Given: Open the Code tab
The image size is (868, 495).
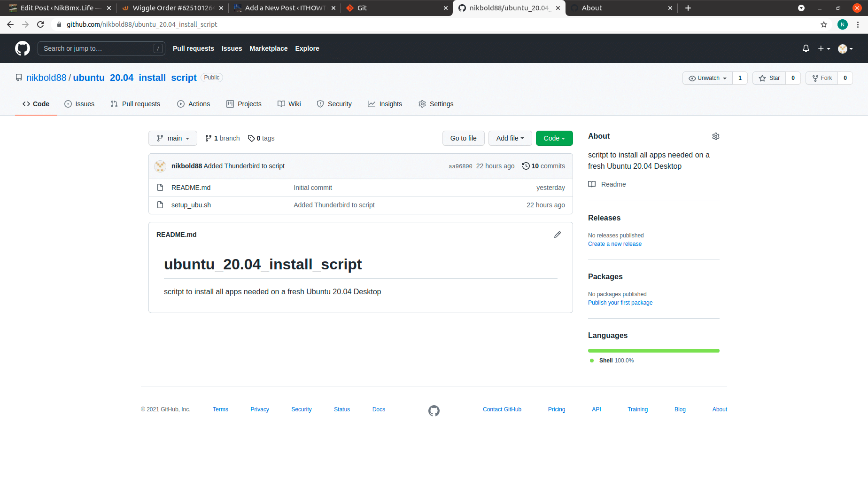Looking at the screenshot, I should 36,104.
